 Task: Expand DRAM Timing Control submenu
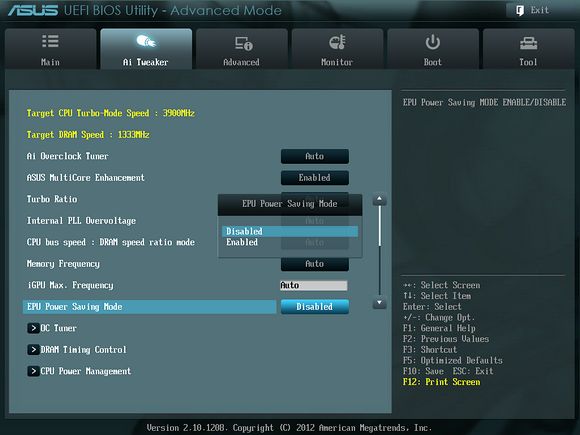pos(77,350)
